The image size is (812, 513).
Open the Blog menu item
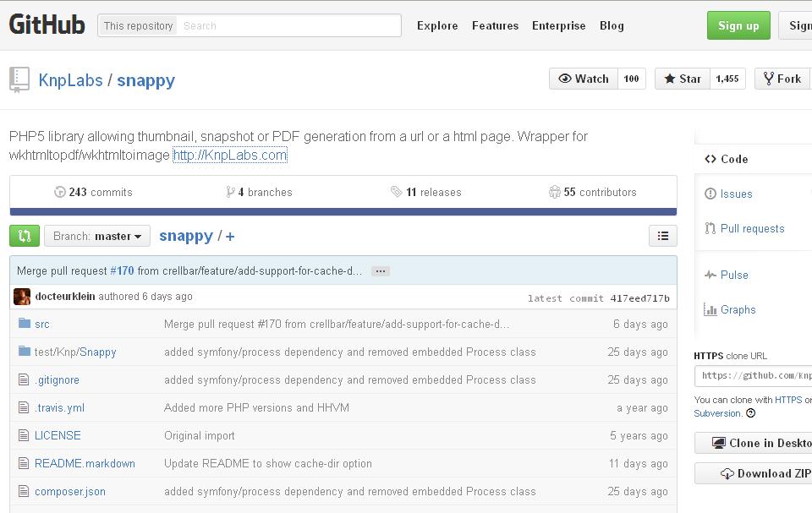[612, 26]
